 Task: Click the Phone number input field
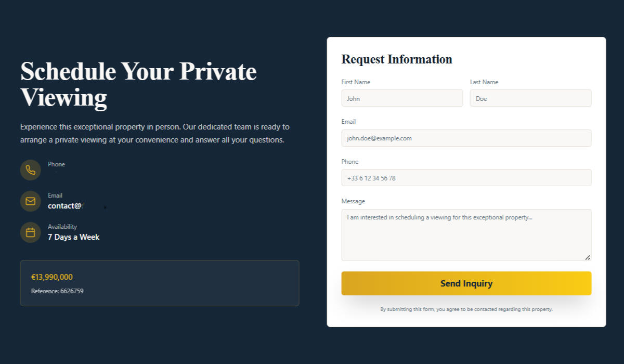[x=466, y=178]
